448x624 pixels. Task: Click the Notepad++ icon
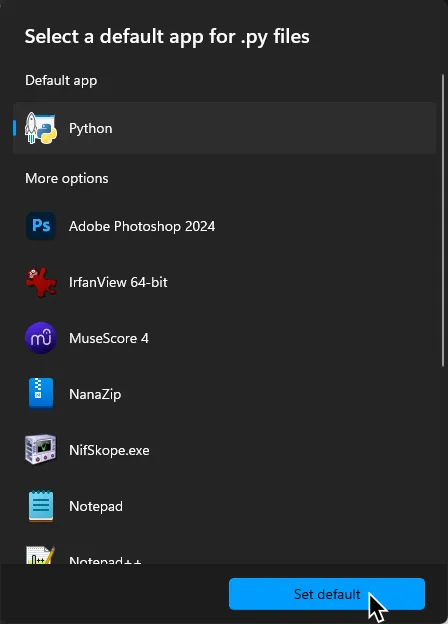41,556
